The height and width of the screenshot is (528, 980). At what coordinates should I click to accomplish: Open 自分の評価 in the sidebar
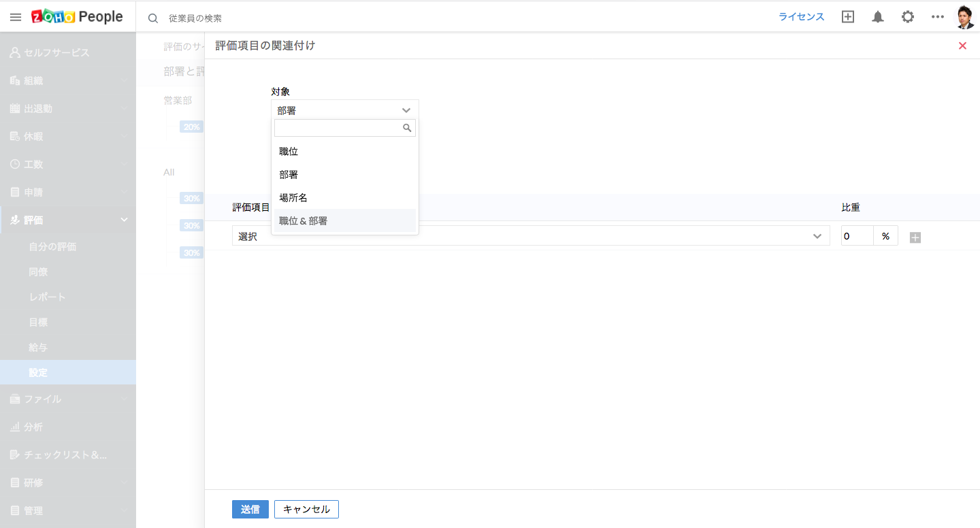click(x=52, y=246)
